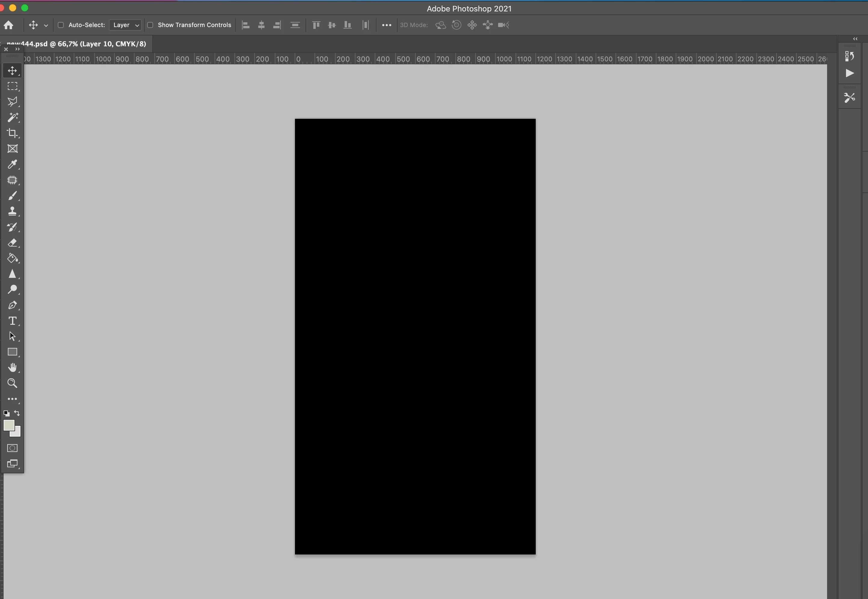
Task: Click the foreground color swatch
Action: tap(9, 425)
